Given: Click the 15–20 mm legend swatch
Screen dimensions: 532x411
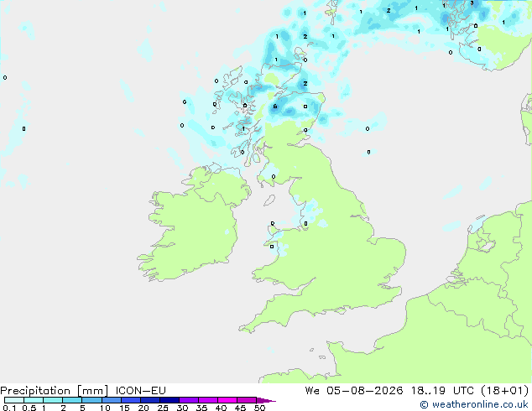Looking at the screenshot, I should coord(130,400).
